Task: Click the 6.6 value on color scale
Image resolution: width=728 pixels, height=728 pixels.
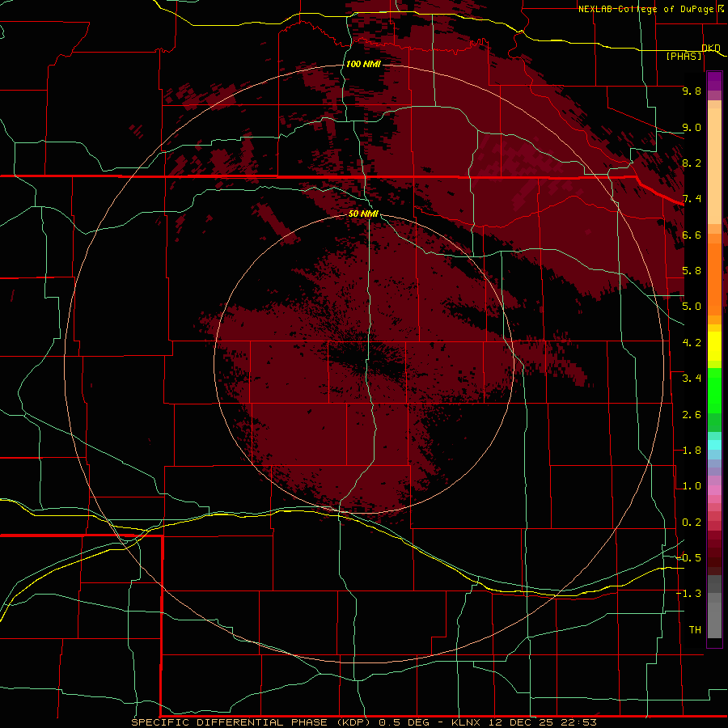Action: pyautogui.click(x=692, y=235)
